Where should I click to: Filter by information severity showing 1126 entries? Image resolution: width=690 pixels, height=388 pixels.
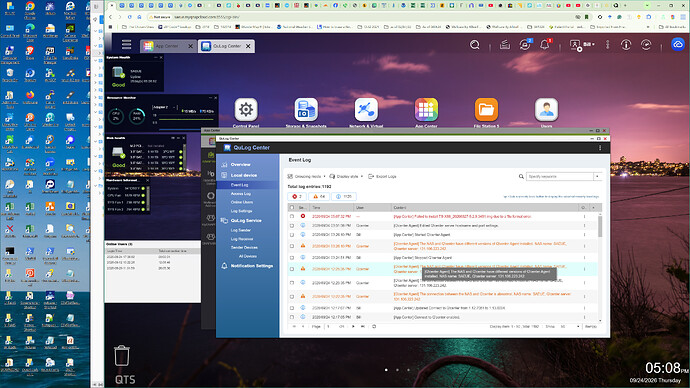pos(344,197)
